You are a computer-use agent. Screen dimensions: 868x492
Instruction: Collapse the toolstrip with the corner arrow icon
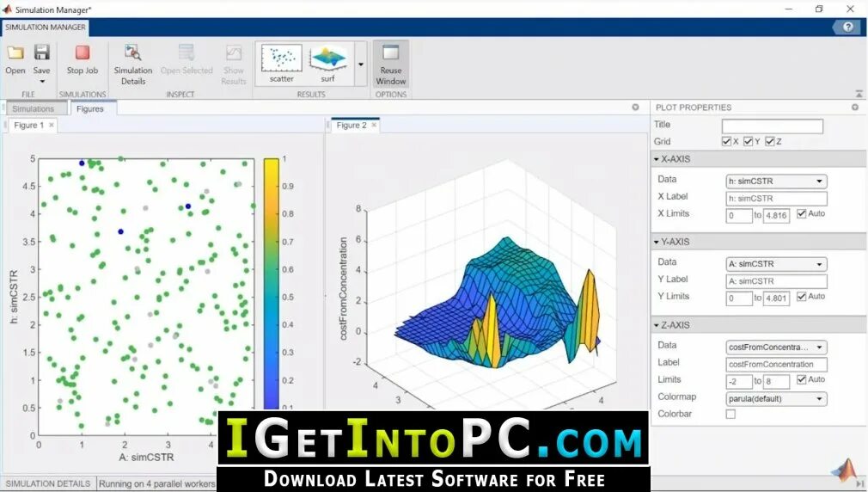pyautogui.click(x=859, y=95)
